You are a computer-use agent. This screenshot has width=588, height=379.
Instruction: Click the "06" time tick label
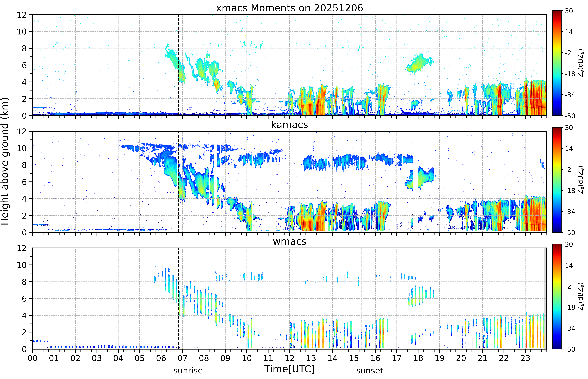click(161, 358)
